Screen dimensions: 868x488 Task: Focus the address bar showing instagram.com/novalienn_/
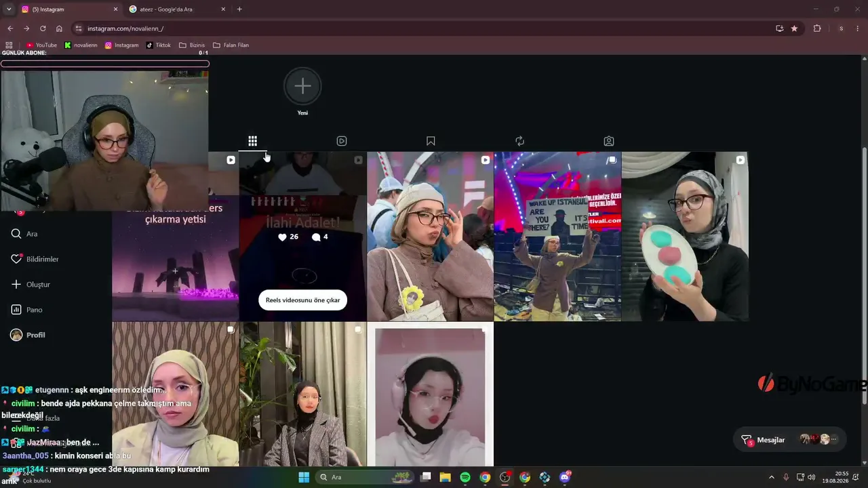pyautogui.click(x=427, y=28)
